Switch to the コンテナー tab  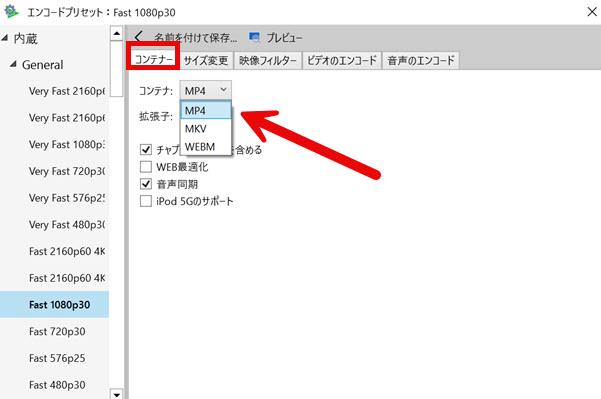(154, 60)
